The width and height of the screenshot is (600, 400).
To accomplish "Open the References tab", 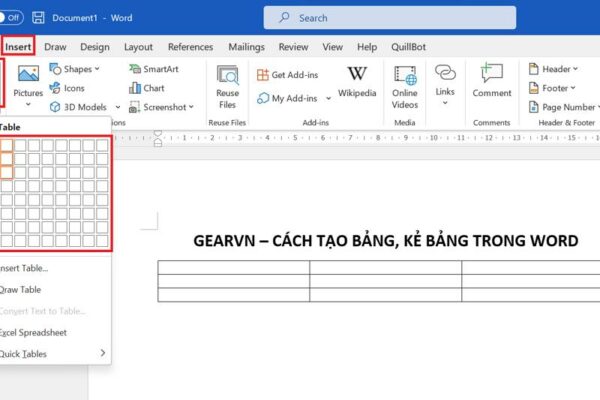I will click(x=191, y=47).
